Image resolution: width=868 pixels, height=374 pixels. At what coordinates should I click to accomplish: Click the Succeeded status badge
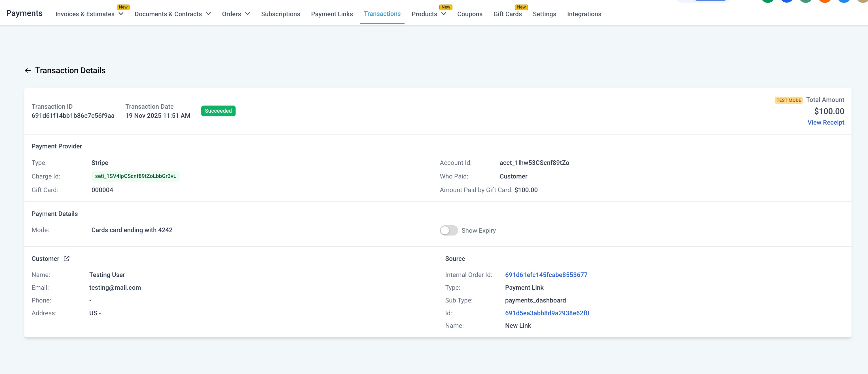tap(218, 111)
